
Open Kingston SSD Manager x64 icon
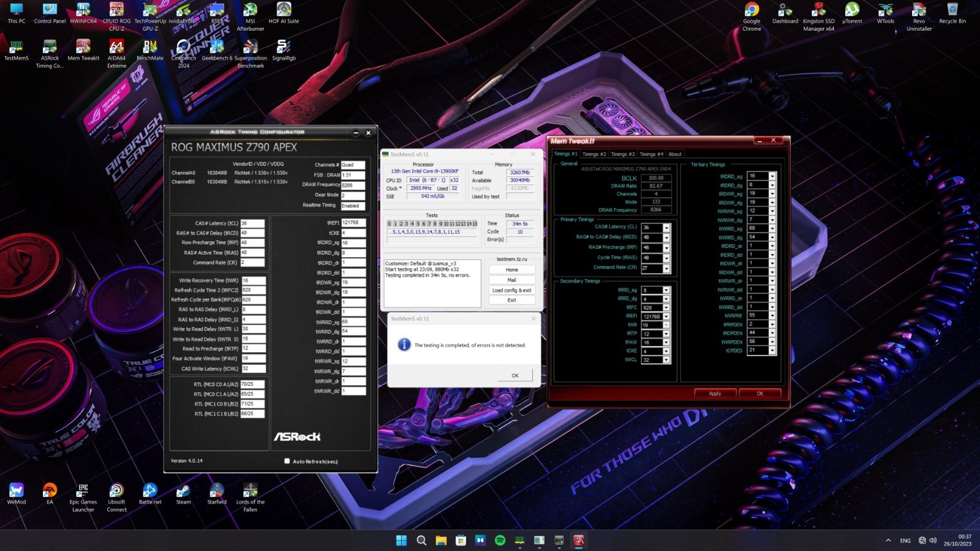click(x=818, y=17)
